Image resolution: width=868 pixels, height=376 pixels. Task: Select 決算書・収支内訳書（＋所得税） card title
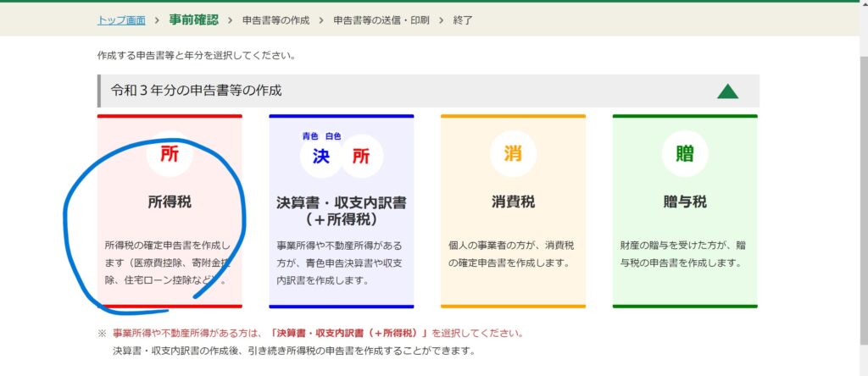(x=341, y=211)
